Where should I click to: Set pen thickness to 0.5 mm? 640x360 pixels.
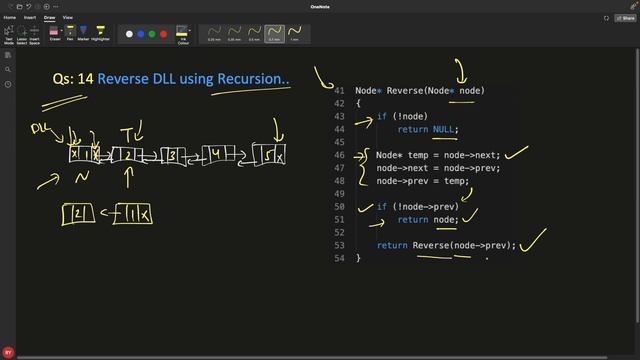(x=254, y=33)
